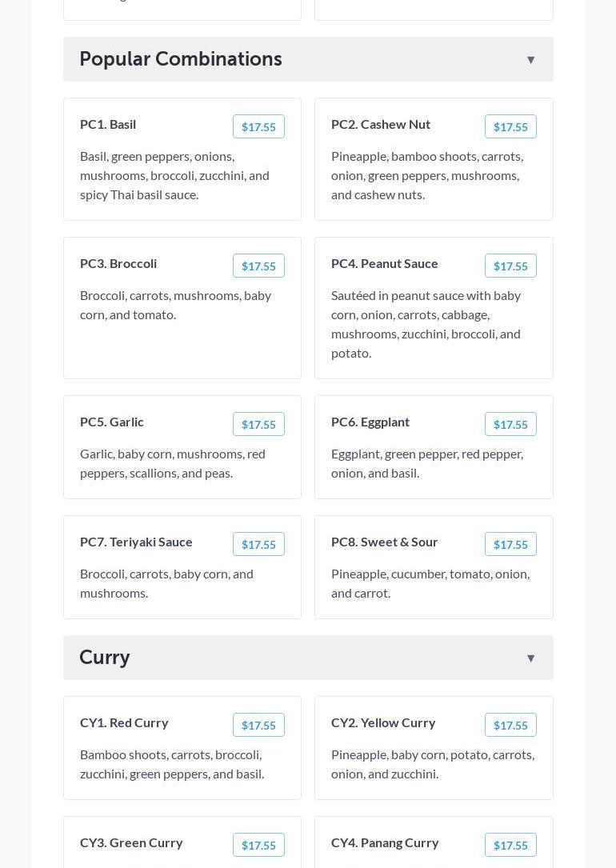Select PC4. Peanut Sauce price button
Image resolution: width=616 pixels, height=868 pixels.
[x=510, y=266]
